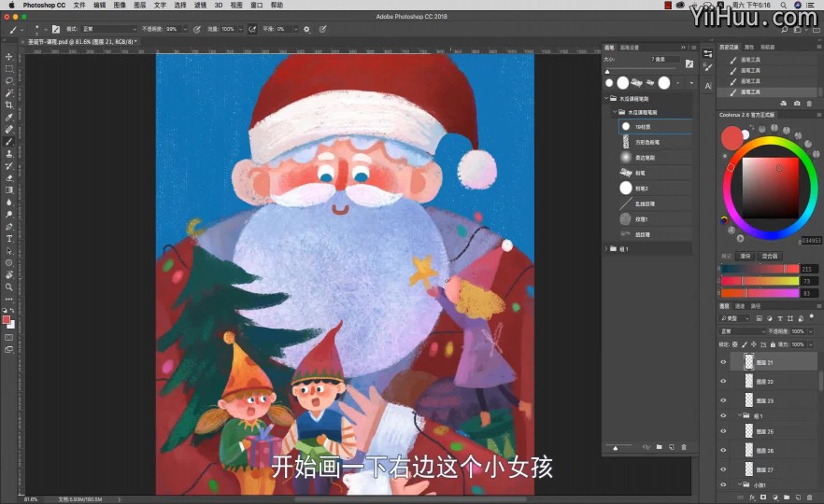Viewport: 824px width, 504px height.
Task: Collapse the 木瓜课程笔刷 top brush folder
Action: point(606,98)
